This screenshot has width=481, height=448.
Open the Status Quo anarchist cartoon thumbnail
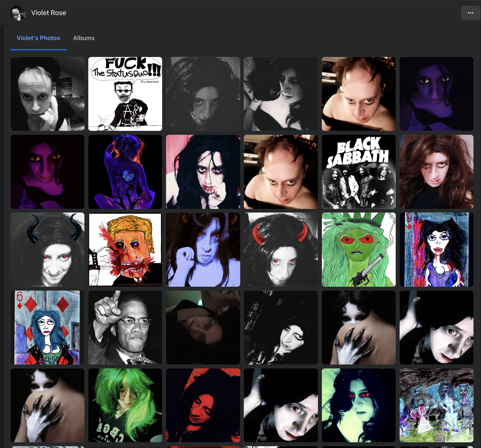pyautogui.click(x=125, y=94)
